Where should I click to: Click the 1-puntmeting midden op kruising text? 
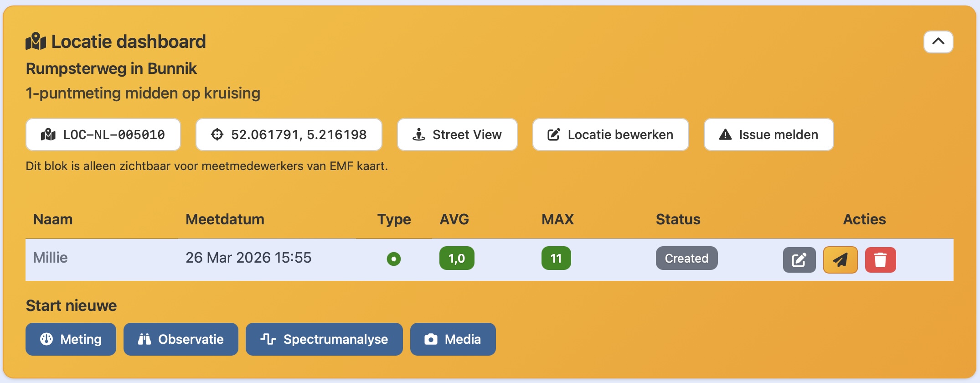coord(143,93)
